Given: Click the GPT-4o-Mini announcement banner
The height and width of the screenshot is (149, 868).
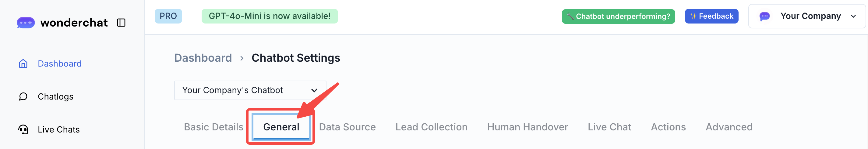Looking at the screenshot, I should [x=269, y=16].
